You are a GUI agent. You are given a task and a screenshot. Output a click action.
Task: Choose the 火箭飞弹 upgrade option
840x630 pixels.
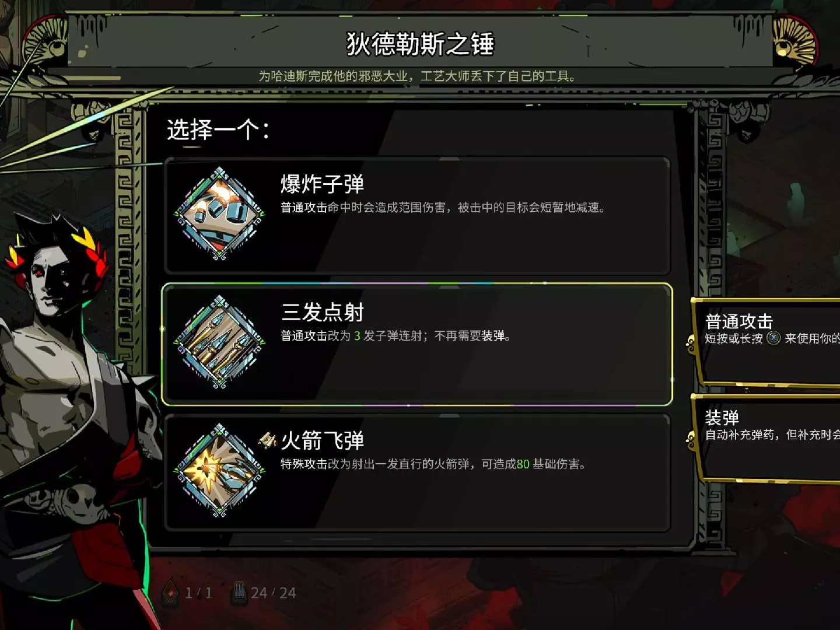417,472
